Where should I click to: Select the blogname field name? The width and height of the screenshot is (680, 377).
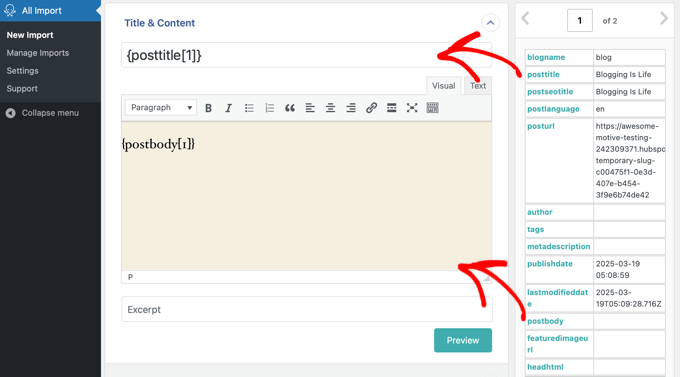(546, 57)
